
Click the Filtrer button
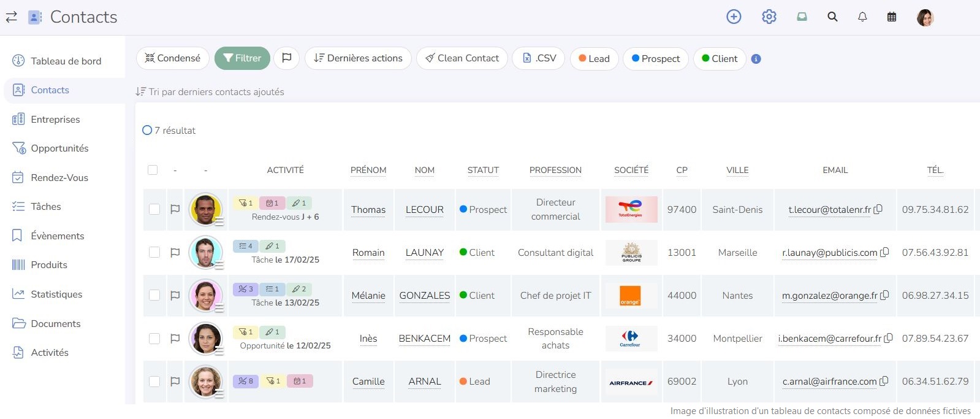pyautogui.click(x=242, y=58)
